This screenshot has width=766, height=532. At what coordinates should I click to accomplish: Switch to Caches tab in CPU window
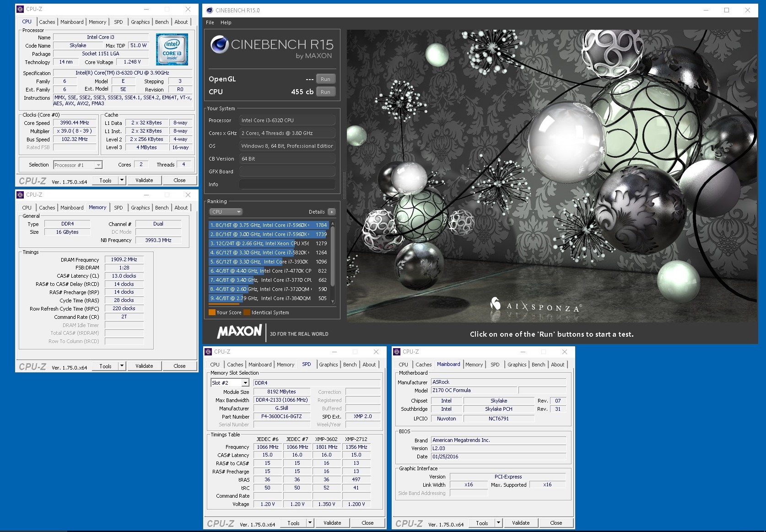[47, 22]
